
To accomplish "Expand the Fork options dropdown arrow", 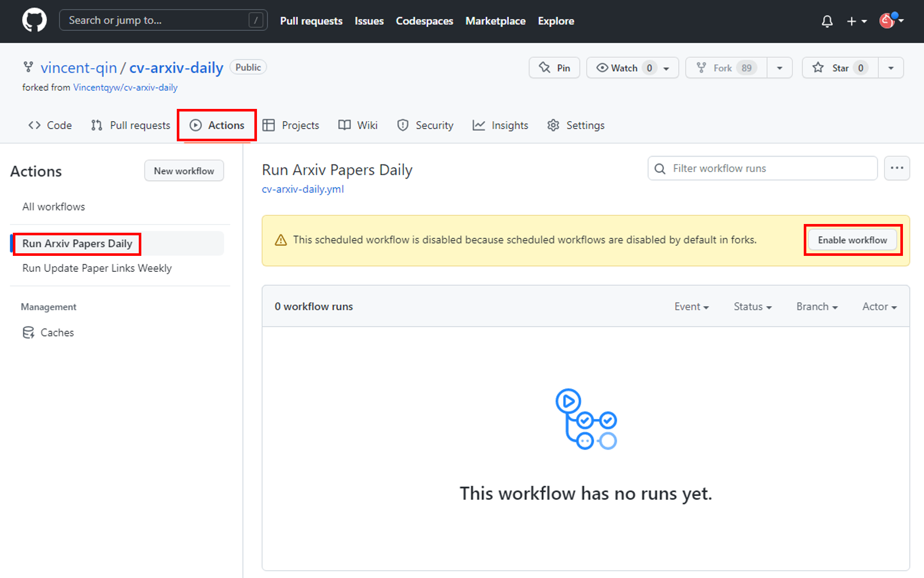I will click(x=780, y=68).
